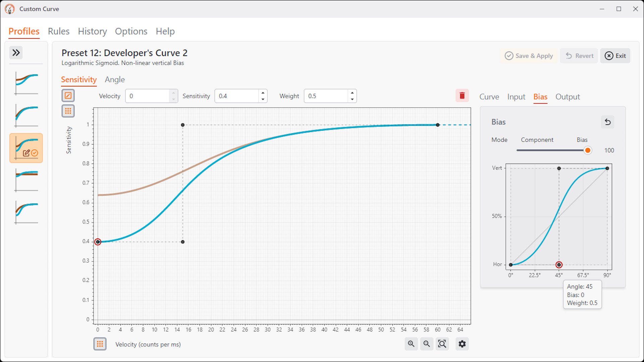Screen dimensions: 644x362
Task: Switch to the Output tab
Action: [568, 97]
